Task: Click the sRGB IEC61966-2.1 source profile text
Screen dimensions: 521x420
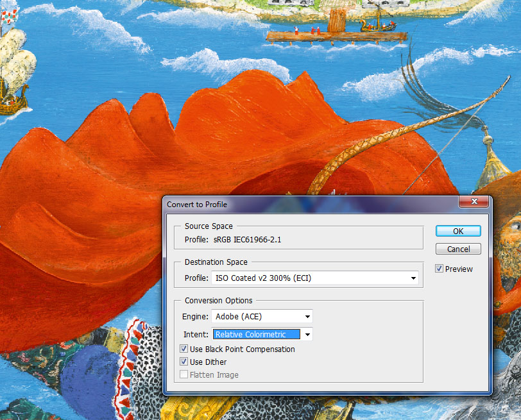Action: (x=247, y=240)
